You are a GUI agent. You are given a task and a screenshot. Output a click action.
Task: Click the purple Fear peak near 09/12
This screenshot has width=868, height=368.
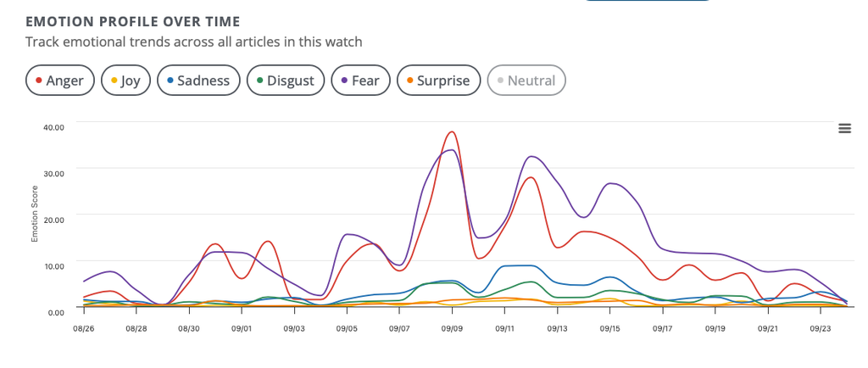click(531, 157)
